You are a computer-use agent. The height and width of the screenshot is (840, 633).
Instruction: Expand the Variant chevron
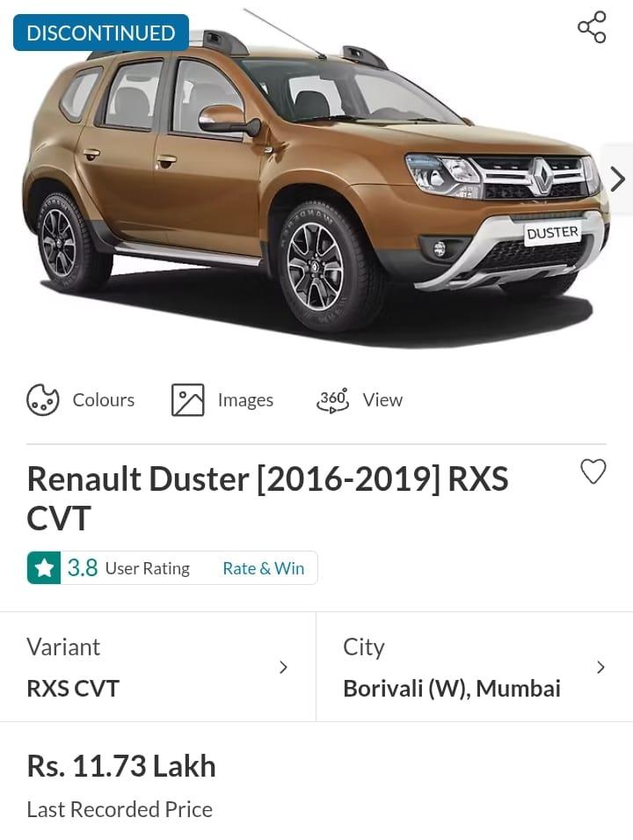pos(283,668)
